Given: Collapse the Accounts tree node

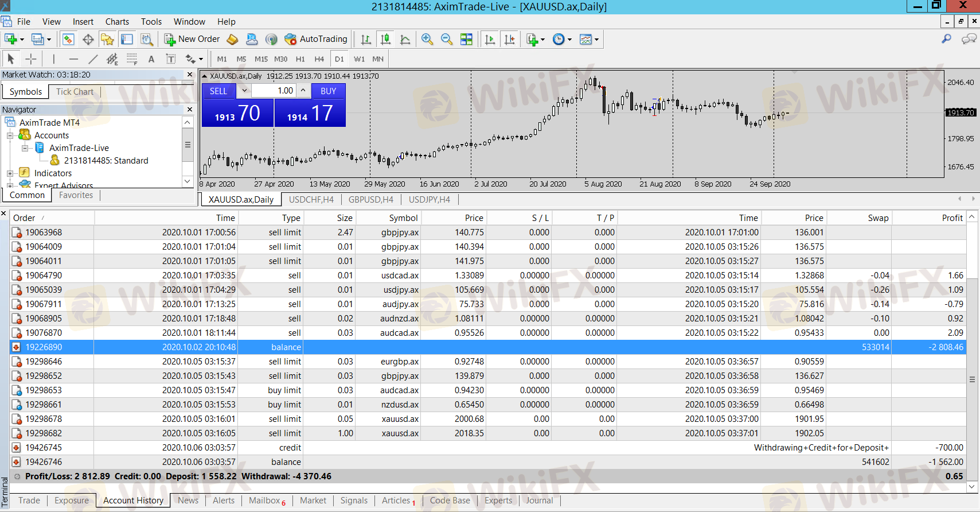Looking at the screenshot, I should coord(10,135).
